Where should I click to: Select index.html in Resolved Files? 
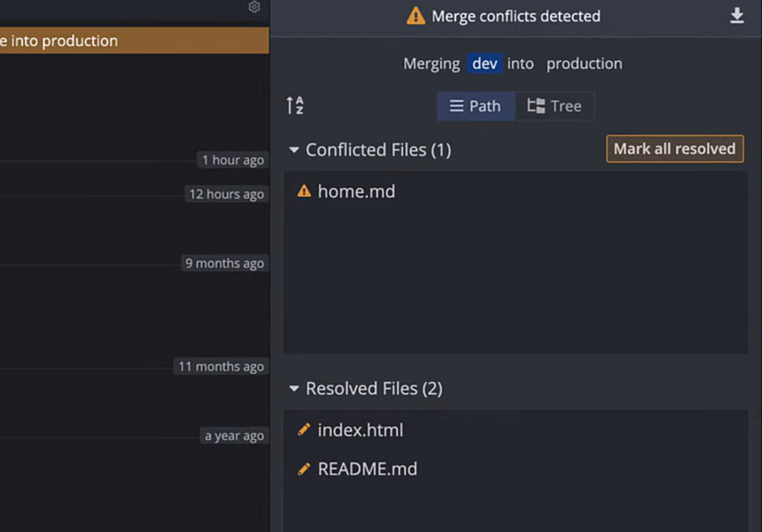tap(360, 430)
